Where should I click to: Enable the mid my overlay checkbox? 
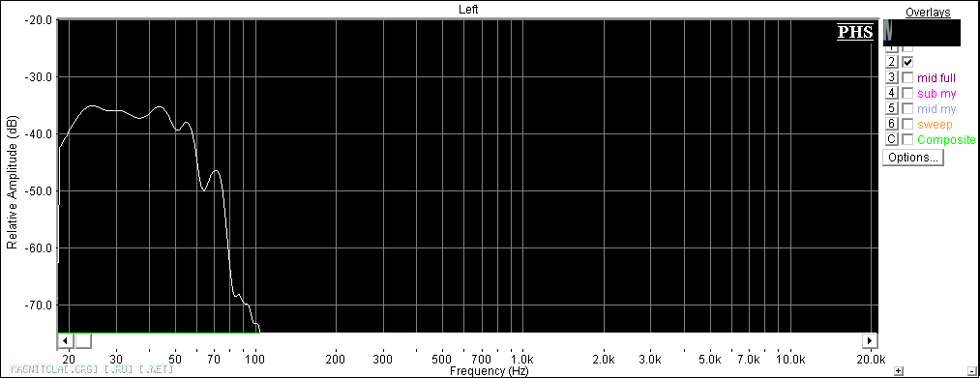[x=907, y=108]
